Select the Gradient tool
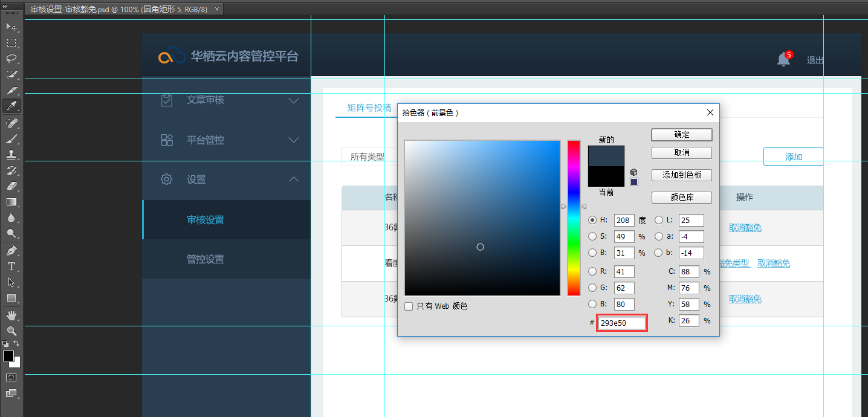The width and height of the screenshot is (868, 417). pyautogui.click(x=11, y=201)
